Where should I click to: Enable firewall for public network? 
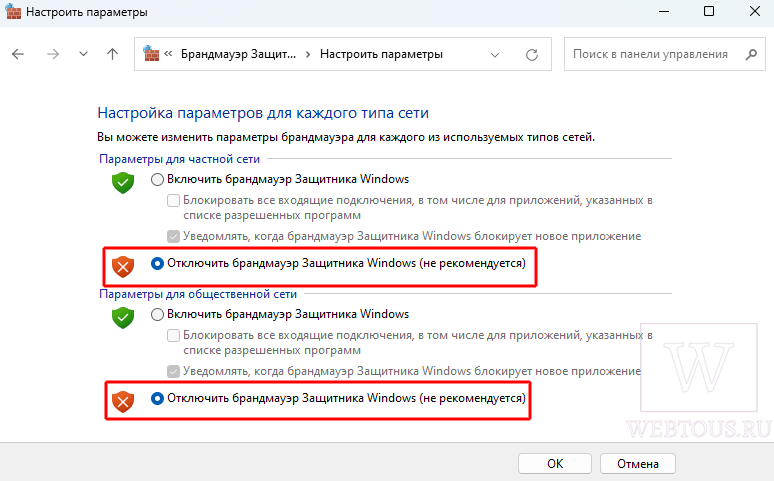pyautogui.click(x=157, y=314)
